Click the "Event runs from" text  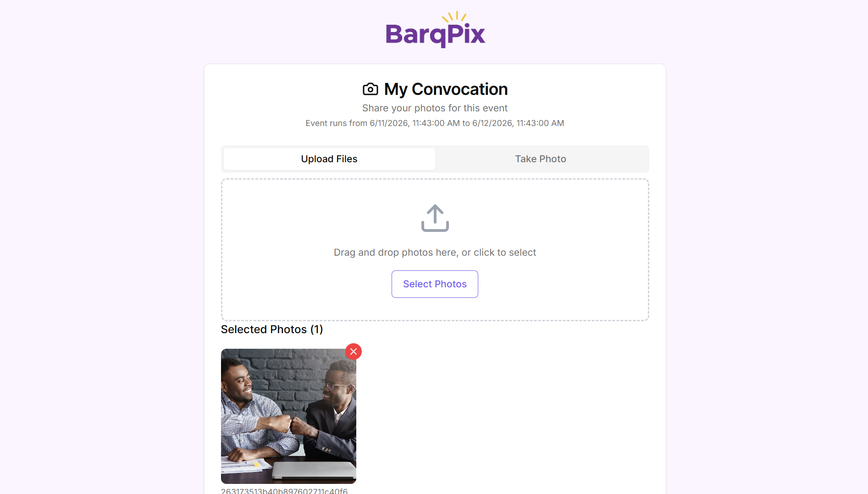[x=336, y=123]
